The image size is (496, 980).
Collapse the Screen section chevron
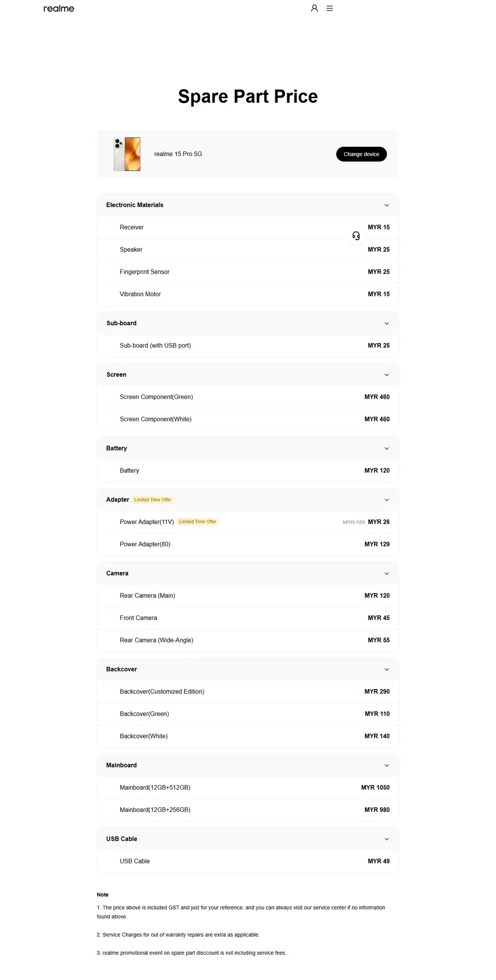click(x=387, y=375)
